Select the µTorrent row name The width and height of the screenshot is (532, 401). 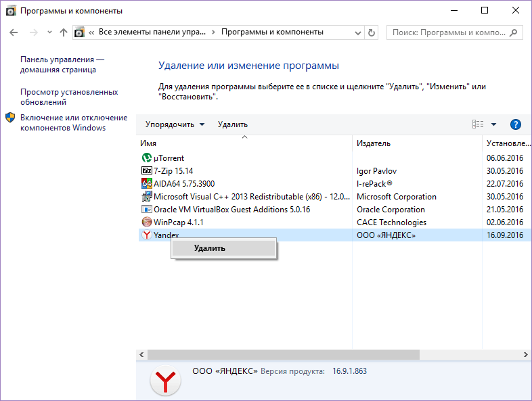tap(169, 158)
